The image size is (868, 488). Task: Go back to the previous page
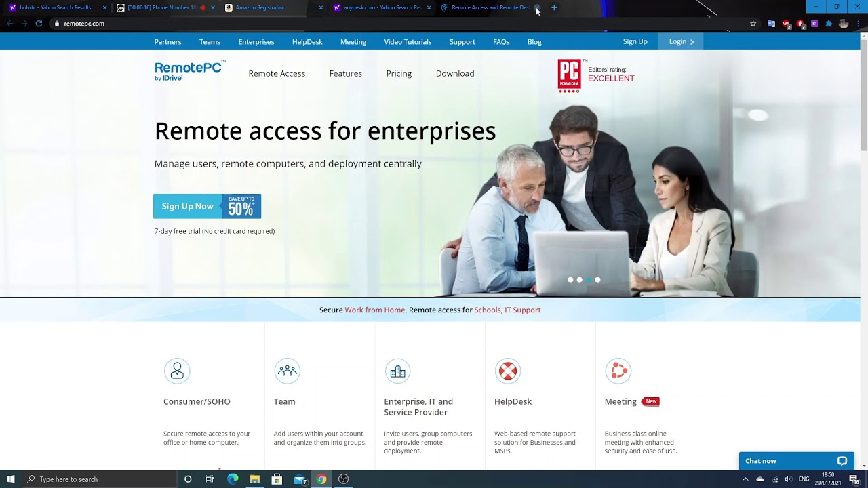tap(9, 24)
